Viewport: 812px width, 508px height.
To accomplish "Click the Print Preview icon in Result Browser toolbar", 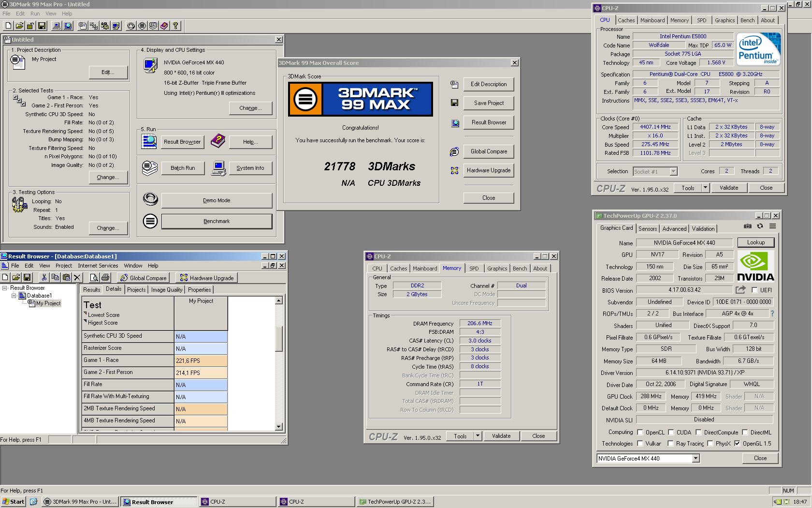I will [94, 277].
